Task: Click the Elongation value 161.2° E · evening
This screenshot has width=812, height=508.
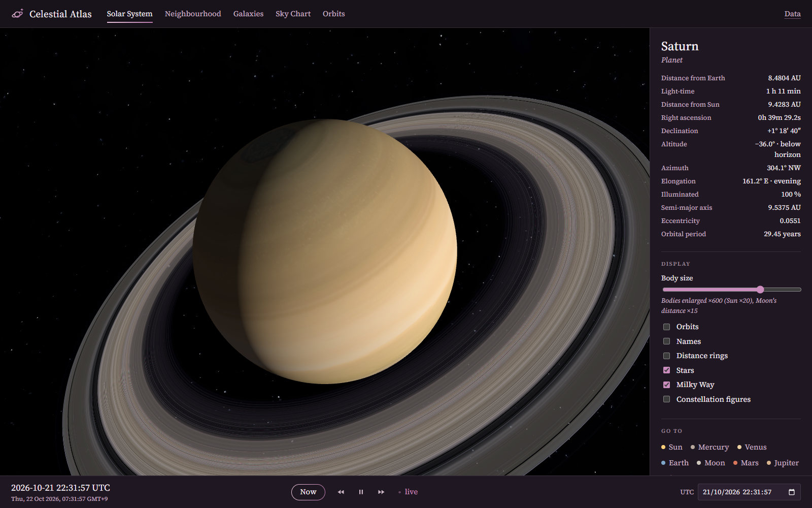Action: pos(771,181)
